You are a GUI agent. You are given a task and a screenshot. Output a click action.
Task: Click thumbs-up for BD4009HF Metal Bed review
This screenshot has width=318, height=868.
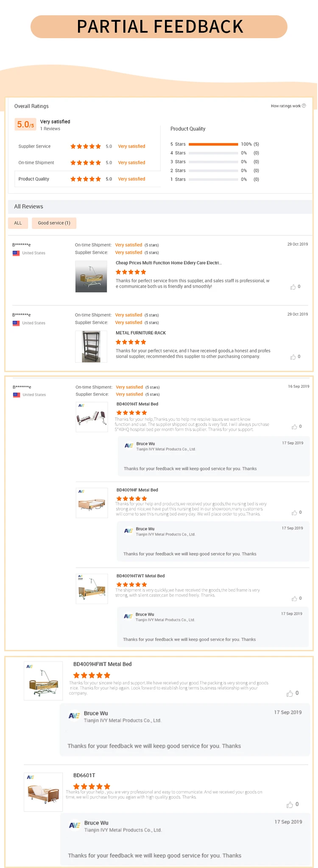[x=294, y=513]
